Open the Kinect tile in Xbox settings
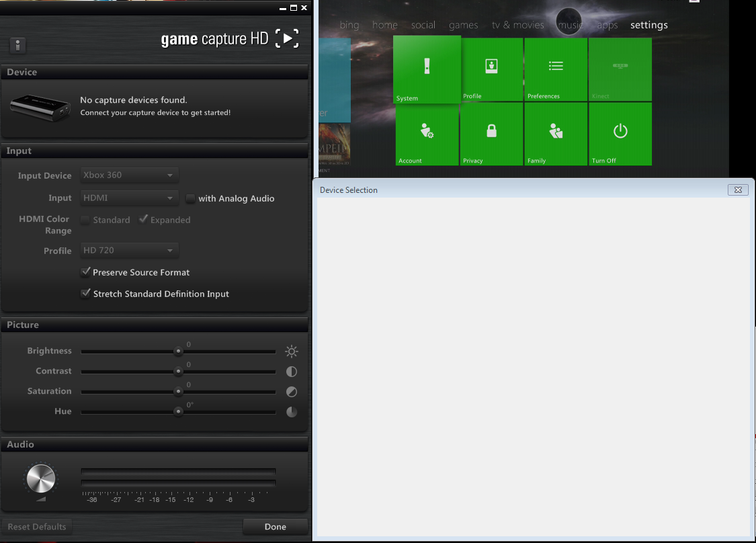 coord(620,69)
